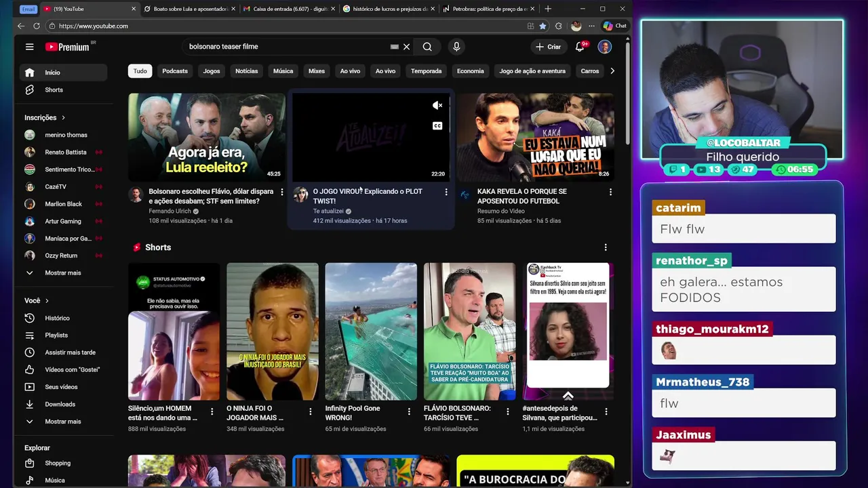The image size is (868, 488).
Task: Open Vídeos com "Gostei"
Action: pos(62,369)
